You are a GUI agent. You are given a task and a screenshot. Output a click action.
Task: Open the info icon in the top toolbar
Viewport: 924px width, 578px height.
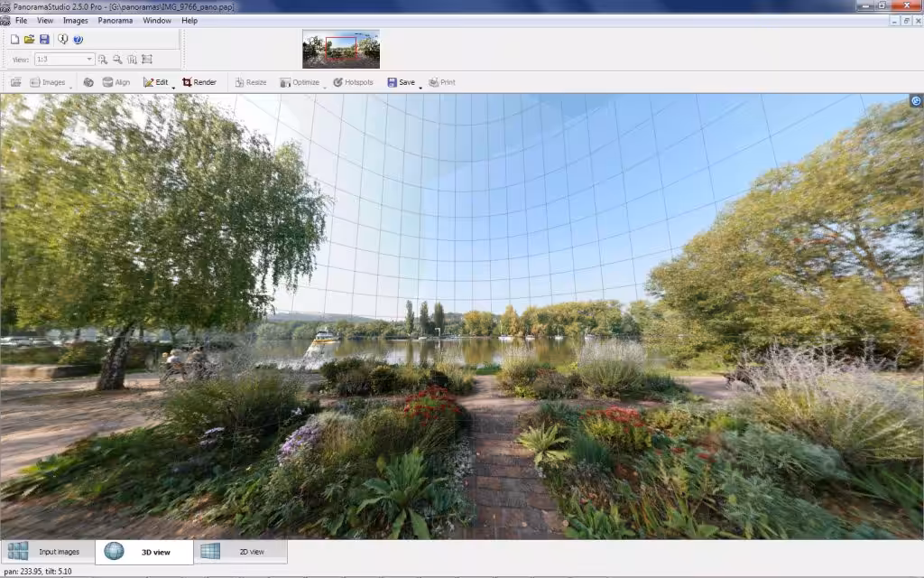62,40
